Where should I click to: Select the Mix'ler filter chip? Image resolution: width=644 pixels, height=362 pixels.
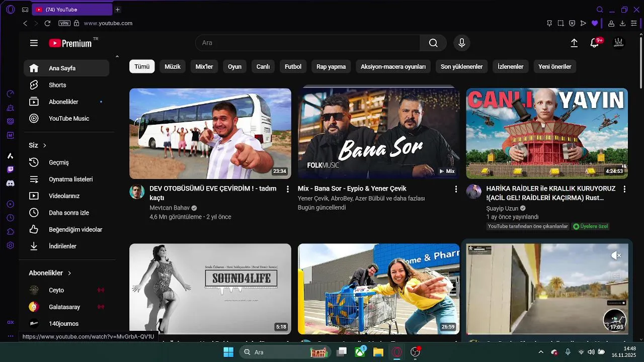204,66
